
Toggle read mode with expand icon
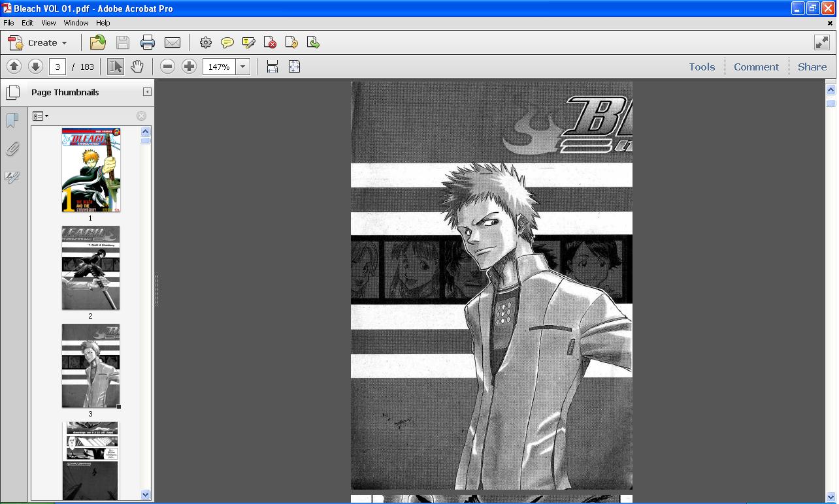(822, 42)
